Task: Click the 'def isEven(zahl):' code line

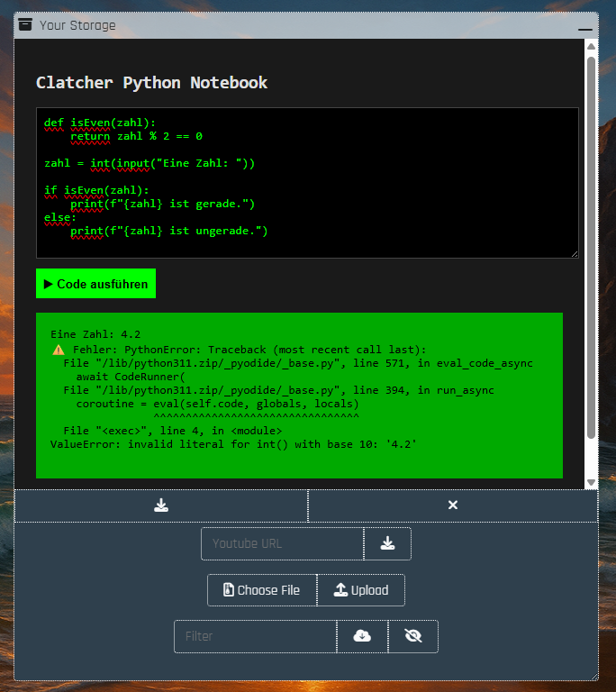Action: pos(100,123)
